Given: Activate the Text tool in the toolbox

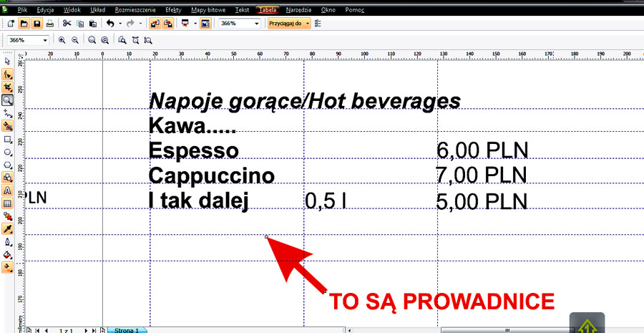Looking at the screenshot, I should [8, 191].
